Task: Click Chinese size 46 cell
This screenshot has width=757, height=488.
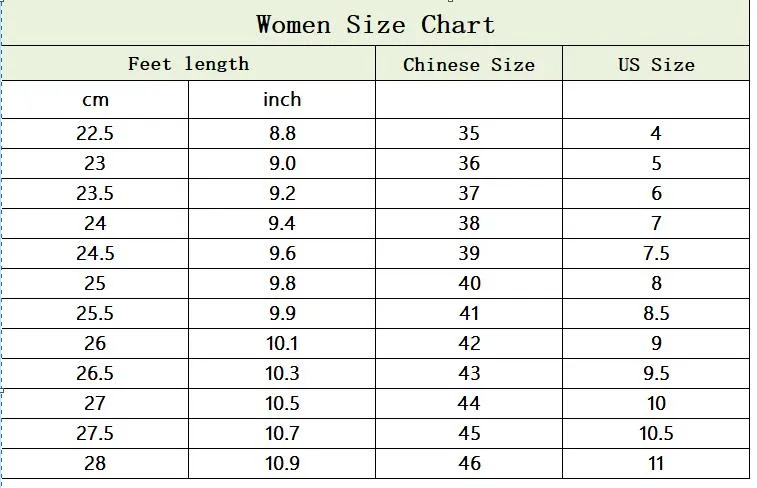Action: point(469,463)
